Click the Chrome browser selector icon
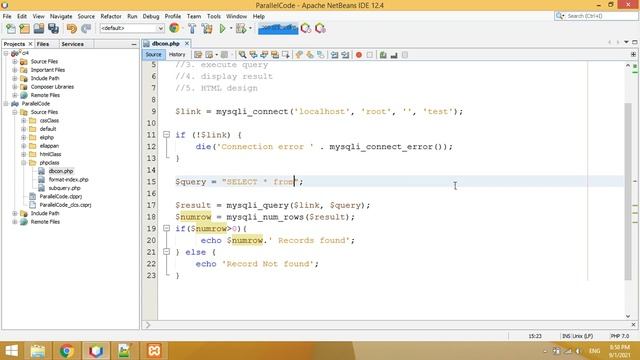This screenshot has width=640, height=360. point(174,28)
